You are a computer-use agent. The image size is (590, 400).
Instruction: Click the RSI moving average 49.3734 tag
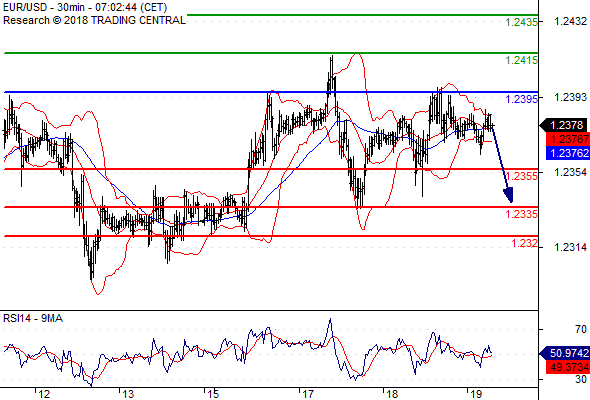[x=568, y=367]
